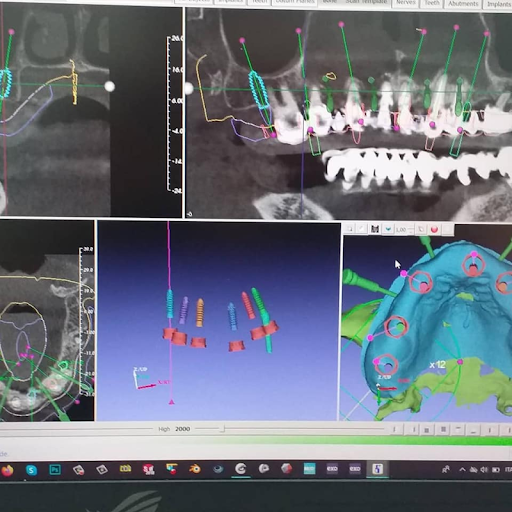Image resolution: width=512 pixels, height=512 pixels.
Task: Open the Scan Template tab
Action: (x=366, y=2)
